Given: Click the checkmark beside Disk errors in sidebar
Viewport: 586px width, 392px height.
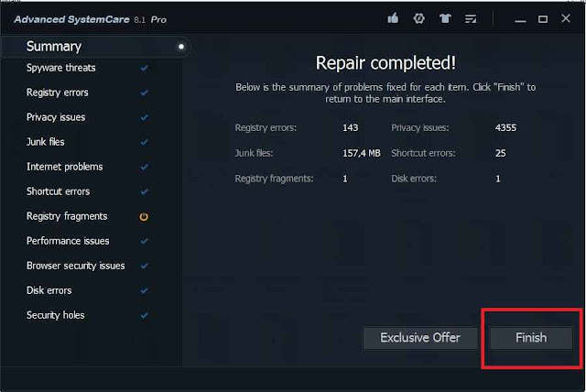Looking at the screenshot, I should (145, 290).
